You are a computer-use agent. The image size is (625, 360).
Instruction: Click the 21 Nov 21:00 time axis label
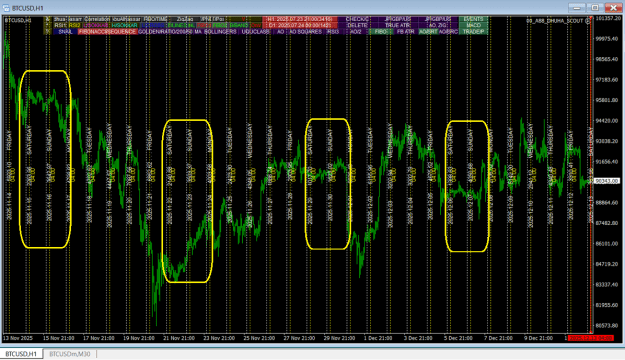point(179,338)
